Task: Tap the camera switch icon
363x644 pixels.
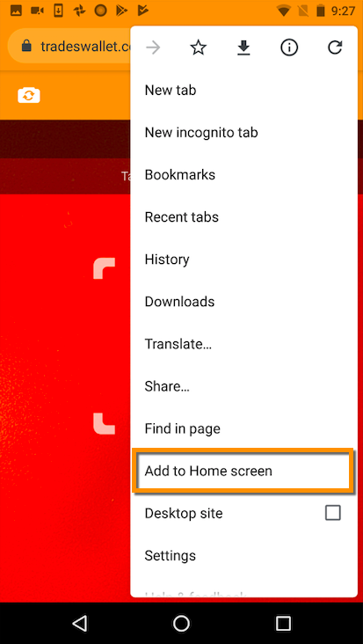Action: (29, 95)
